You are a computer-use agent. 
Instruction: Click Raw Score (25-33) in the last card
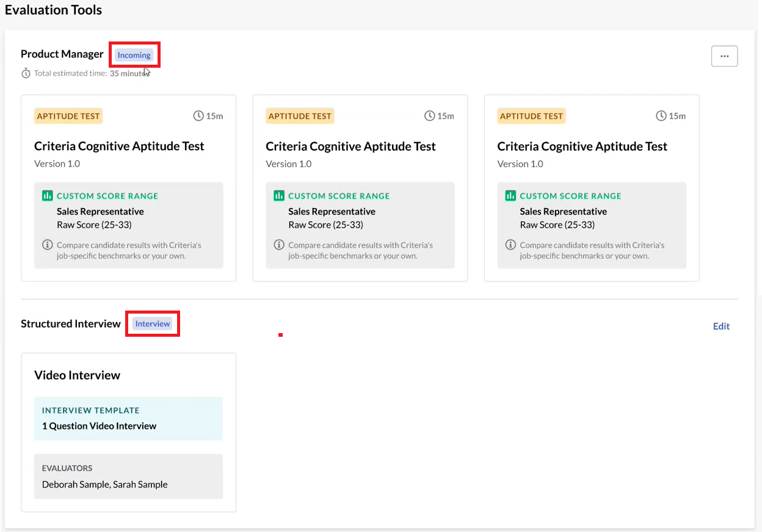557,225
